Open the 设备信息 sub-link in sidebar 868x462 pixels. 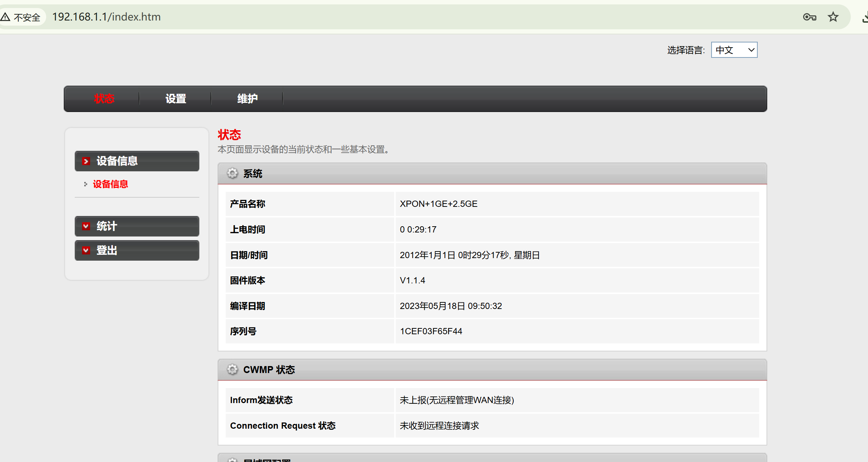click(110, 184)
